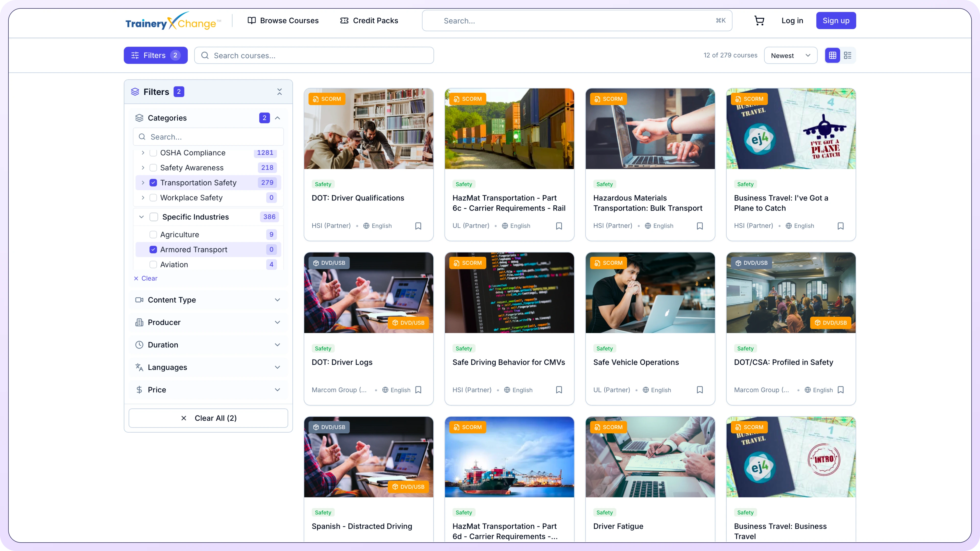Bookmark the Safe Vehicle Operations course
Image resolution: width=980 pixels, height=551 pixels.
(x=700, y=390)
